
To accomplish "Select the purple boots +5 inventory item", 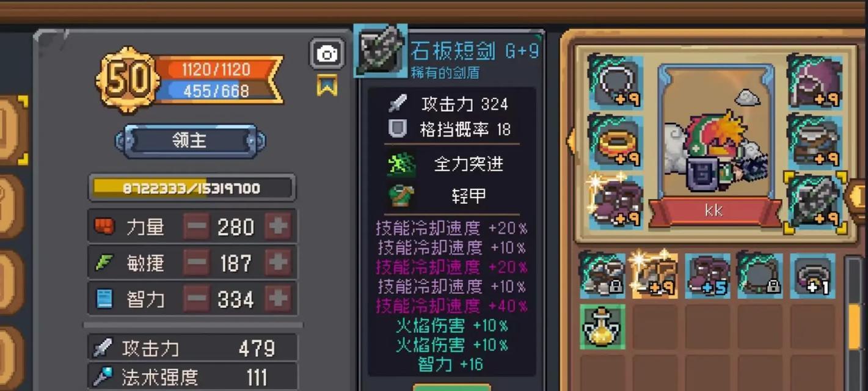I will click(707, 276).
